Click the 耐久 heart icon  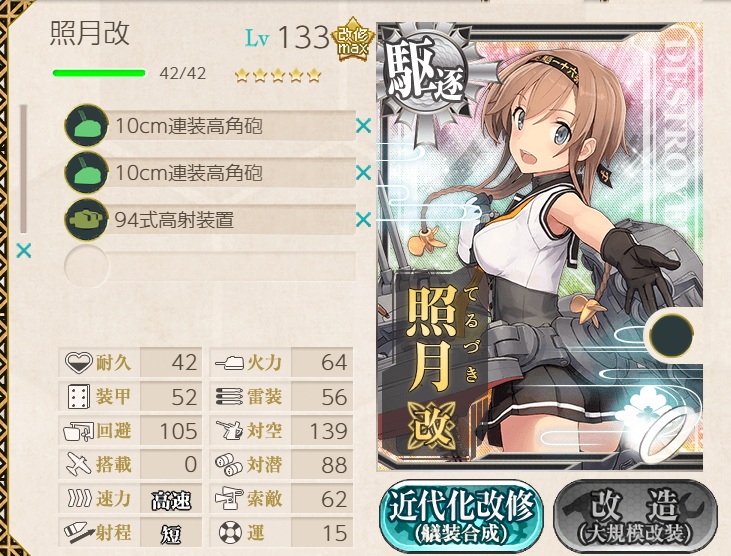point(78,362)
